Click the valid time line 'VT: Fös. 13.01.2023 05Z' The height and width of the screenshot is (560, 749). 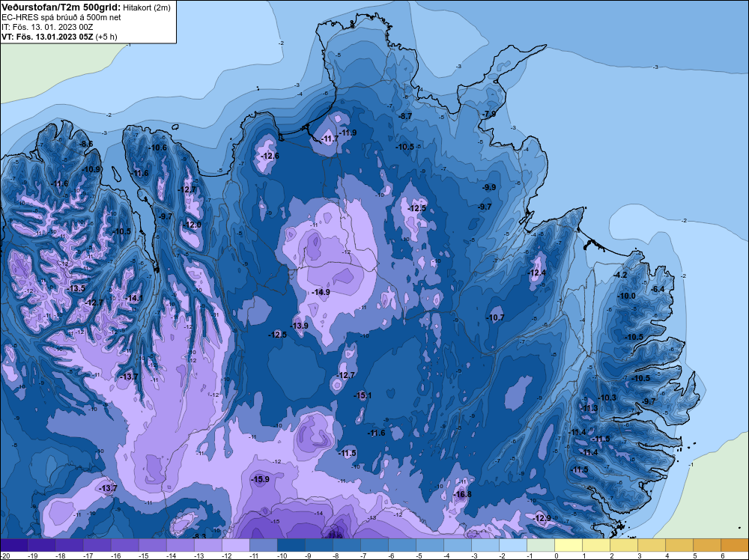click(48, 36)
